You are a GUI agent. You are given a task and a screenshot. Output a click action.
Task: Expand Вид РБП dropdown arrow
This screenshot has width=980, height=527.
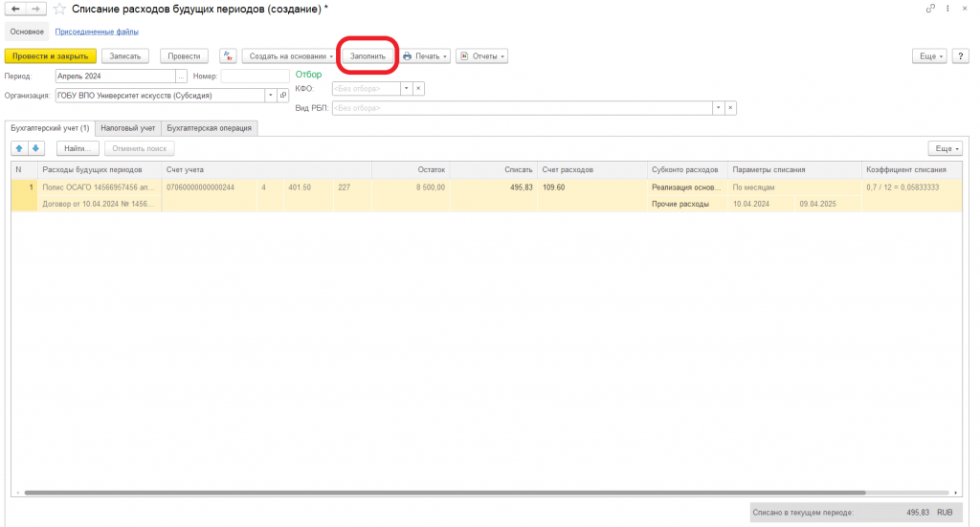(x=718, y=108)
